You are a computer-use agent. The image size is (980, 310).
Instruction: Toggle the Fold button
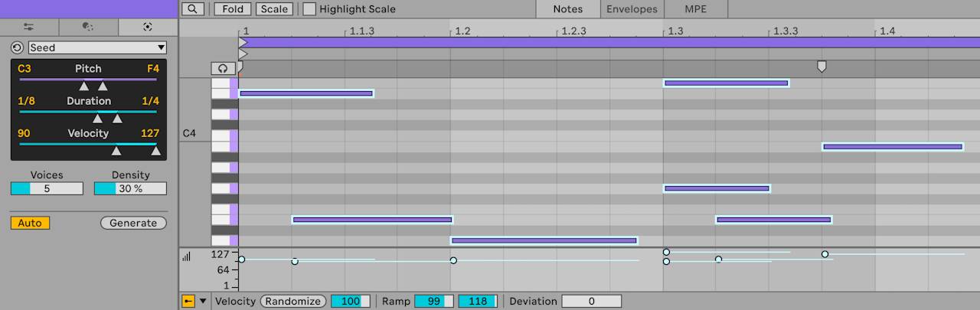[x=231, y=9]
